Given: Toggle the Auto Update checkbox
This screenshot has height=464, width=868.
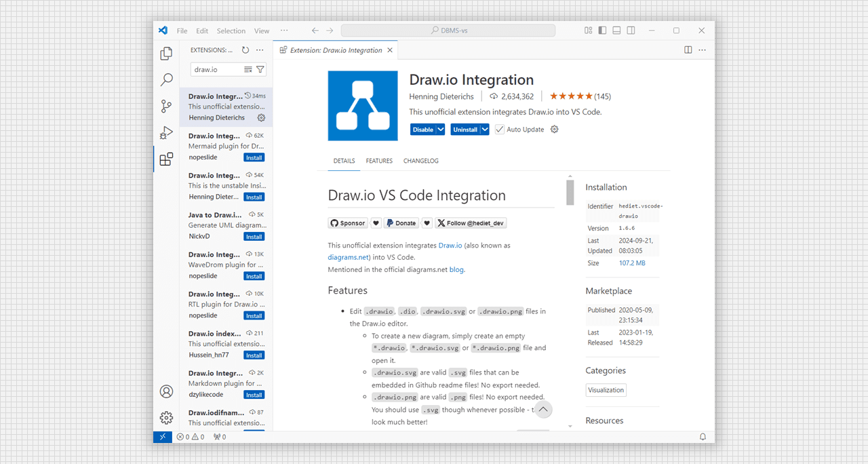Looking at the screenshot, I should (500, 130).
